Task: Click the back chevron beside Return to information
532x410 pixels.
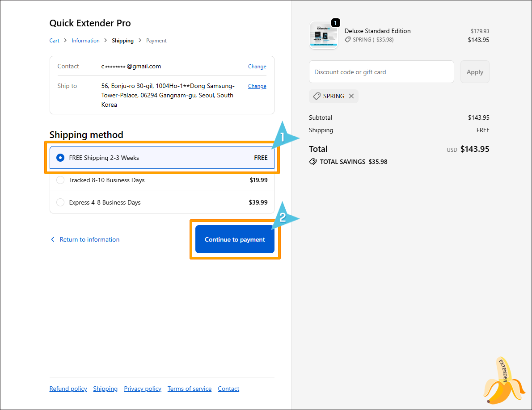Action: (x=53, y=239)
